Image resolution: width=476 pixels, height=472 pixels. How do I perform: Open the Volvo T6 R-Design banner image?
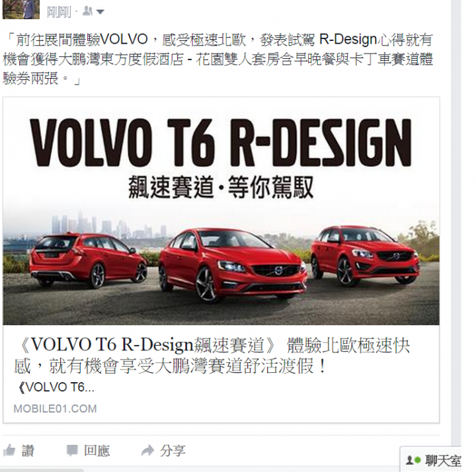221,212
